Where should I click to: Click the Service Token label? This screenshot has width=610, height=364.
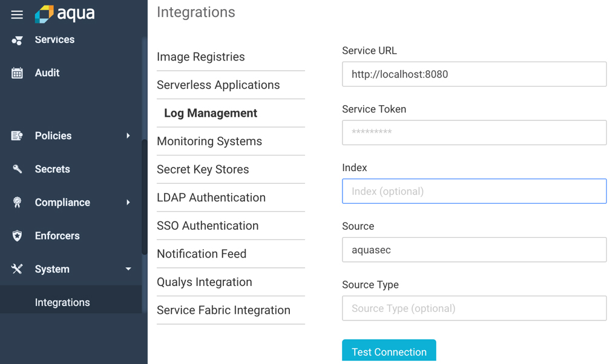pyautogui.click(x=374, y=109)
